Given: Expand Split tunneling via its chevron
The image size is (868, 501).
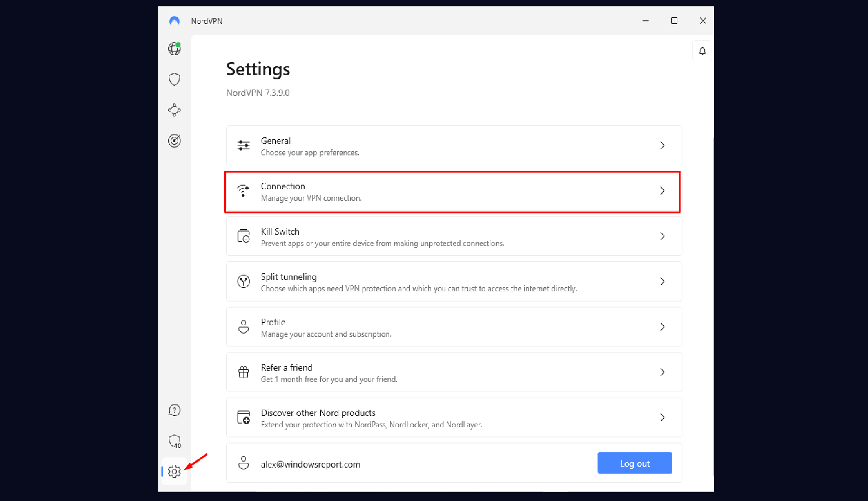Looking at the screenshot, I should coord(662,281).
